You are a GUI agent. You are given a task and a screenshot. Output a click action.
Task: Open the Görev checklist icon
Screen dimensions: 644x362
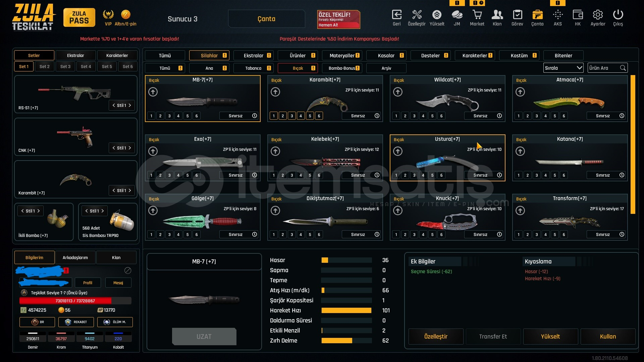(x=517, y=15)
